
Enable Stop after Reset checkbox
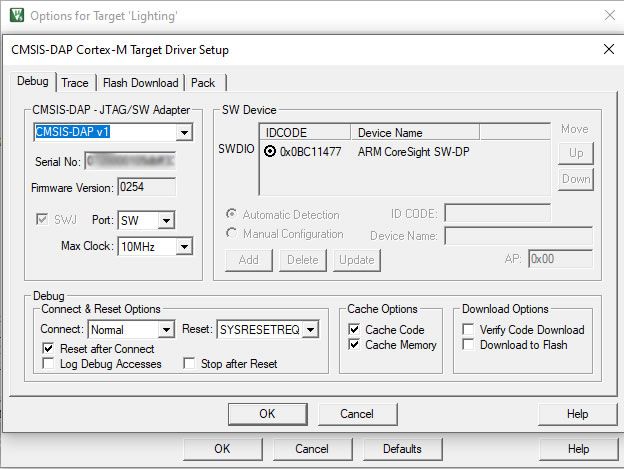(x=189, y=364)
